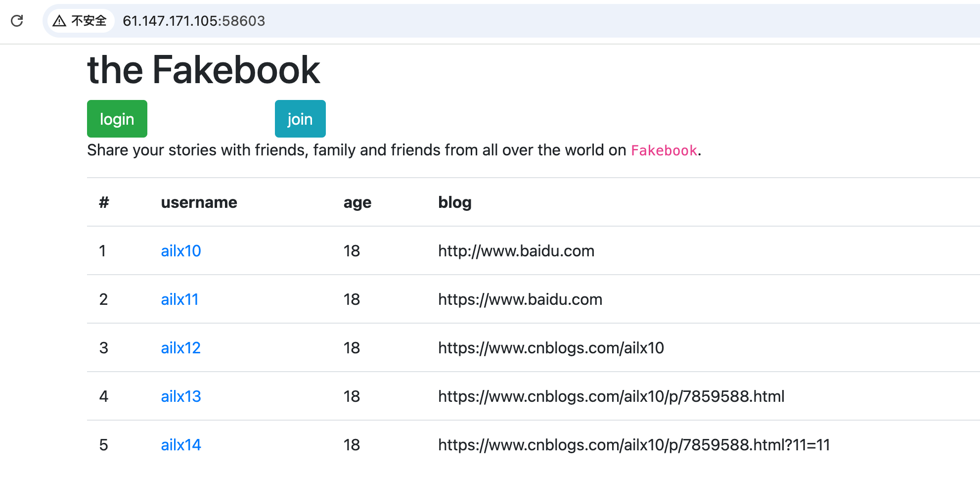Click the # column header
Image resolution: width=980 pixels, height=481 pixels.
(104, 202)
